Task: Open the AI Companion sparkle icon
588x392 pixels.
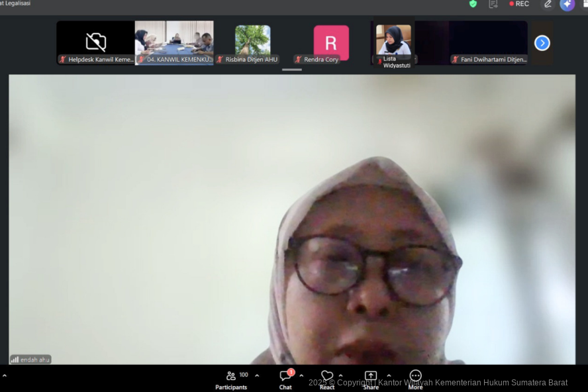Action: tap(567, 4)
